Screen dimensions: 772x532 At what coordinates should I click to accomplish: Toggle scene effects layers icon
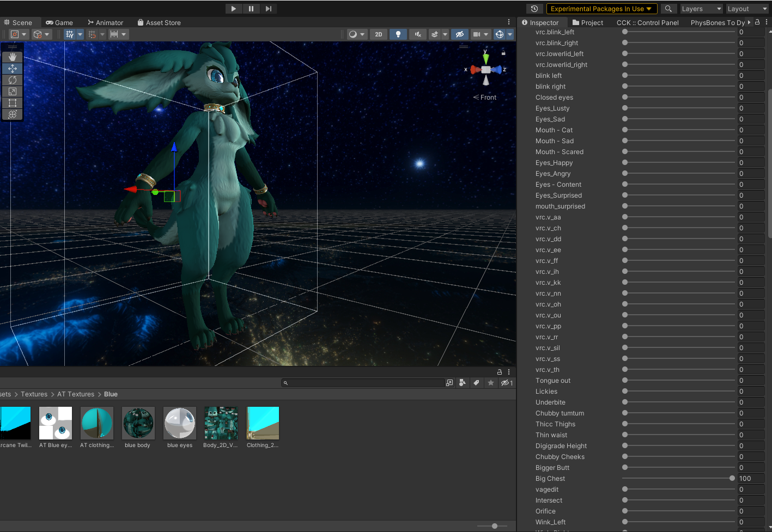(x=435, y=34)
